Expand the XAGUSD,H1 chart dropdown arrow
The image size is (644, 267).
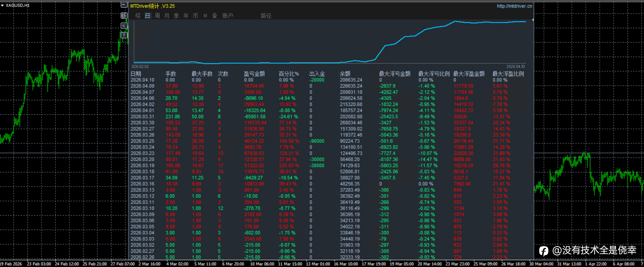pyautogui.click(x=2, y=5)
